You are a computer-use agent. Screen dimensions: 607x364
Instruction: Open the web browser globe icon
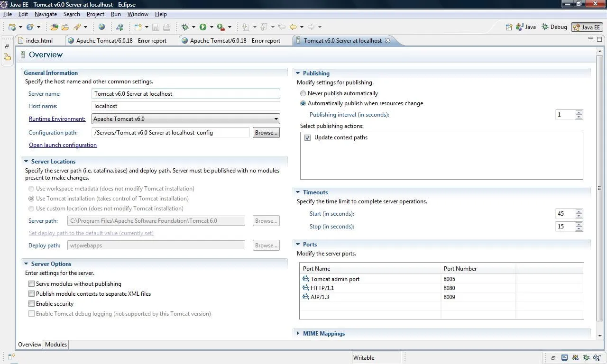pos(101,27)
